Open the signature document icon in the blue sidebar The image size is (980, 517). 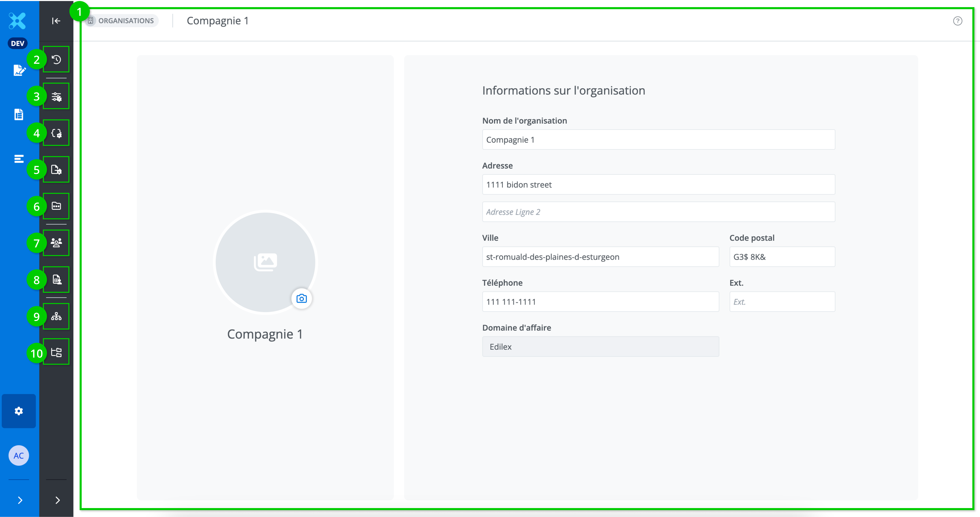point(19,70)
